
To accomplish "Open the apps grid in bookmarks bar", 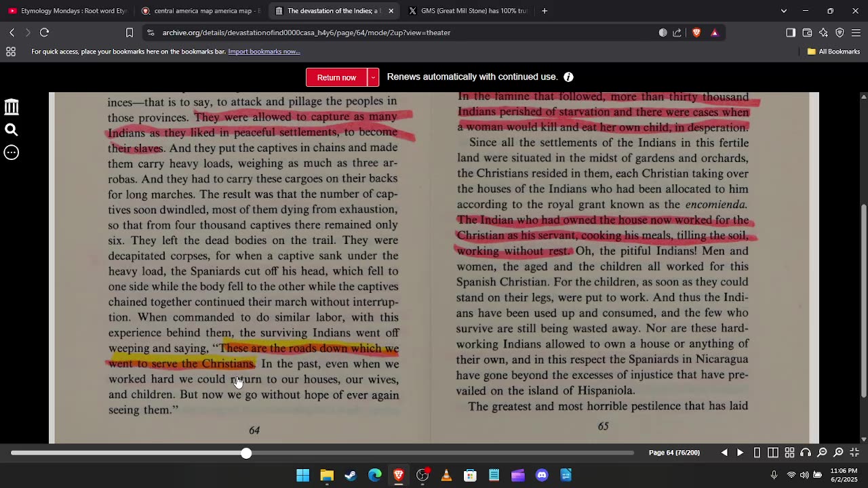I will (11, 52).
